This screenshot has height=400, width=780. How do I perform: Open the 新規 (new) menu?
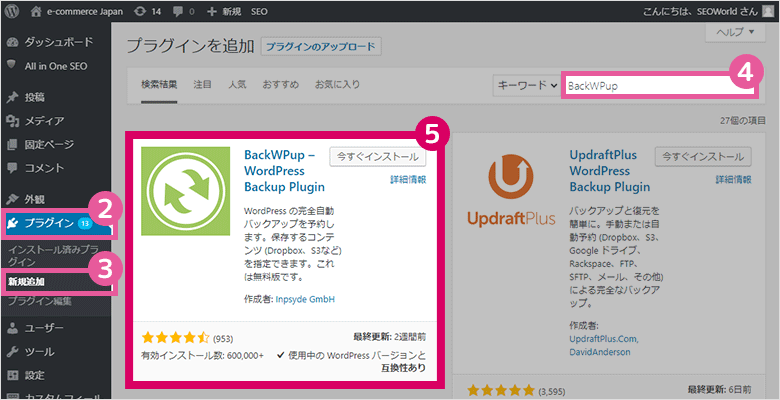coord(224,11)
